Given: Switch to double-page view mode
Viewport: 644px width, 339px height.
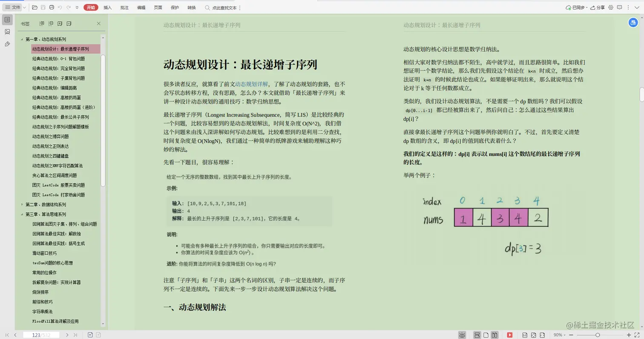Looking at the screenshot, I should (494, 335).
